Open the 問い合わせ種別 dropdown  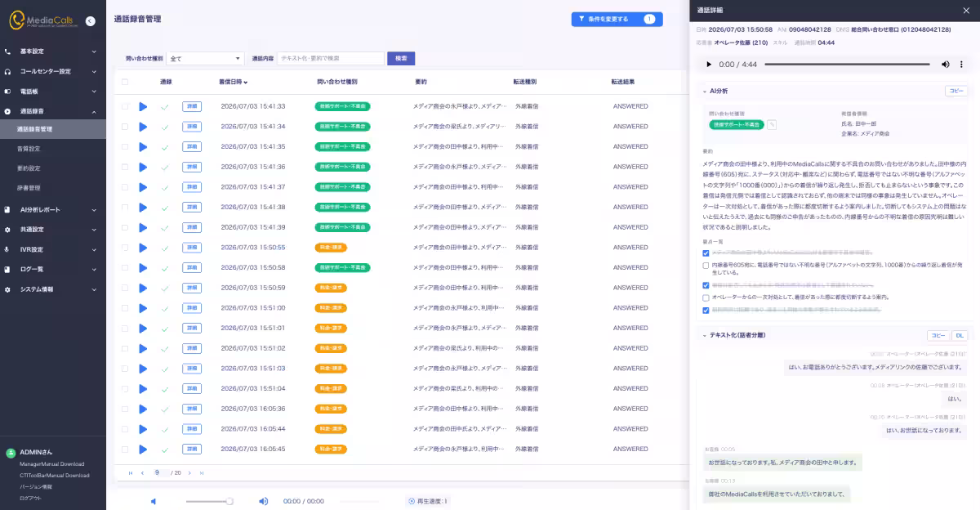[x=205, y=59]
